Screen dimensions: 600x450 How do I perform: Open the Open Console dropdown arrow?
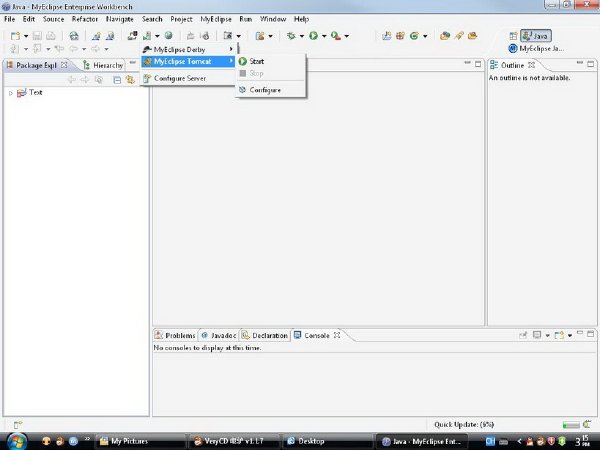point(570,336)
